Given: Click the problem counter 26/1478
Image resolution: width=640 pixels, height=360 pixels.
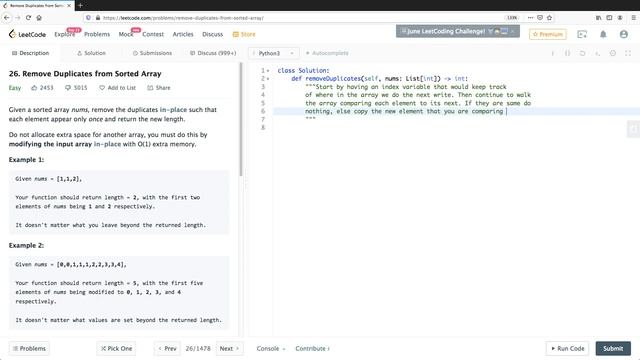Looking at the screenshot, I should click(x=198, y=349).
